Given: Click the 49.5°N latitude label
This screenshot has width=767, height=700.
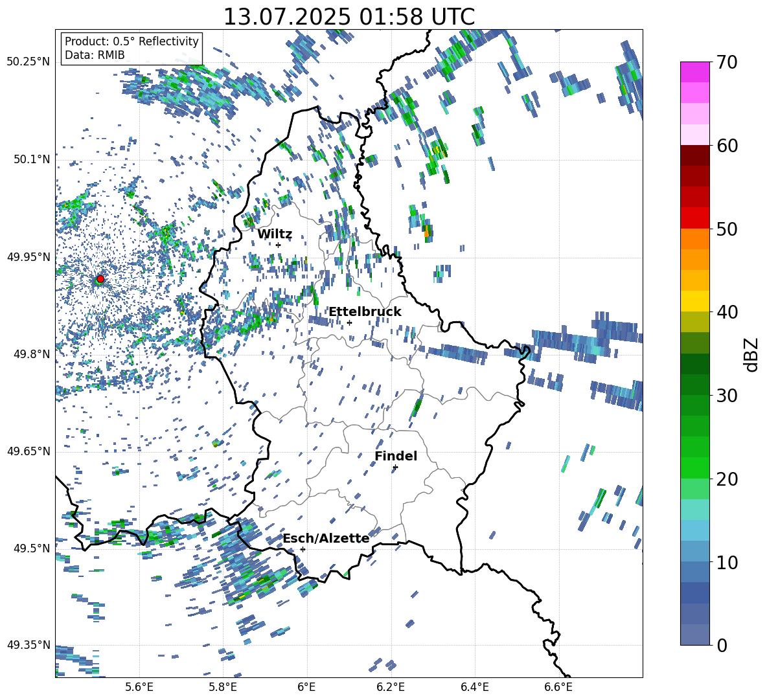Looking at the screenshot, I should pos(31,548).
